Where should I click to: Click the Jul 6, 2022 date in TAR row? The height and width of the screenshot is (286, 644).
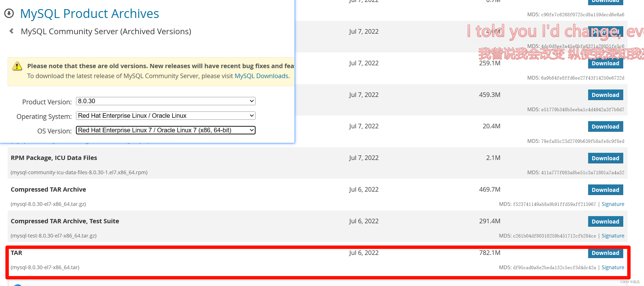point(364,253)
